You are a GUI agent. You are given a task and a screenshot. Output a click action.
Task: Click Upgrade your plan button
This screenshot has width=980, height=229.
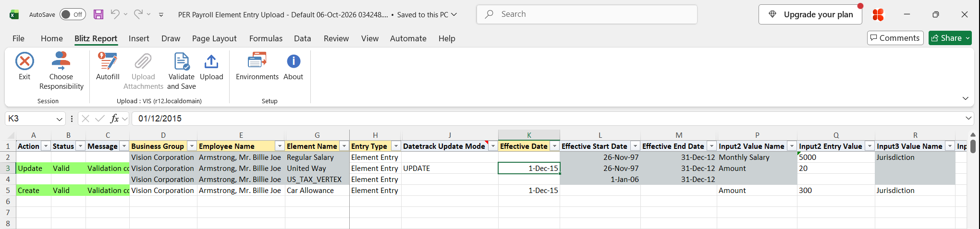coord(810,14)
